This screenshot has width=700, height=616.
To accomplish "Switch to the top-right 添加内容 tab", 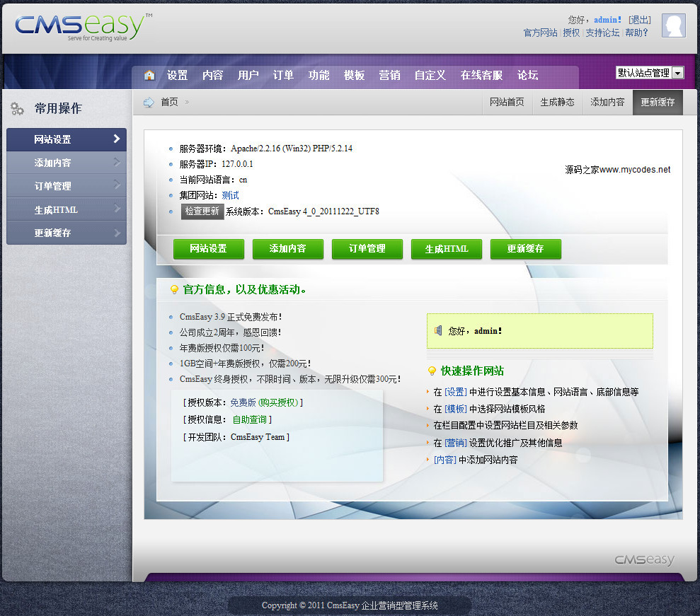I will pos(607,102).
